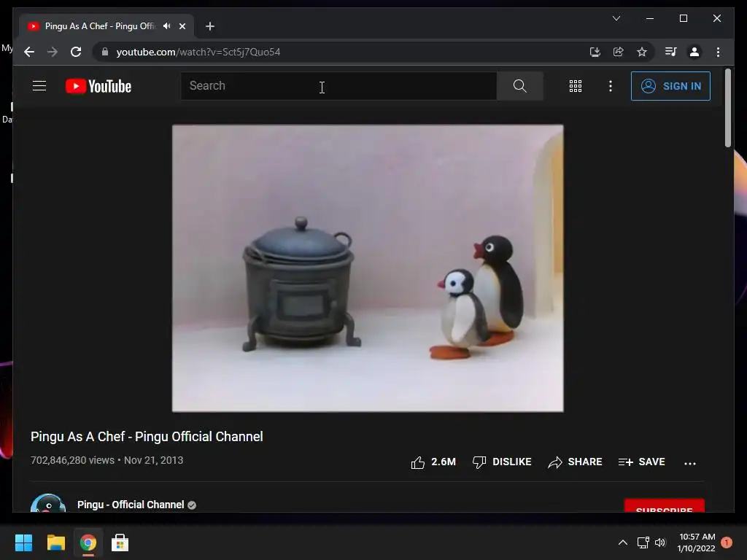The image size is (747, 560).
Task: Open Chrome media controls icon
Action: pyautogui.click(x=671, y=52)
